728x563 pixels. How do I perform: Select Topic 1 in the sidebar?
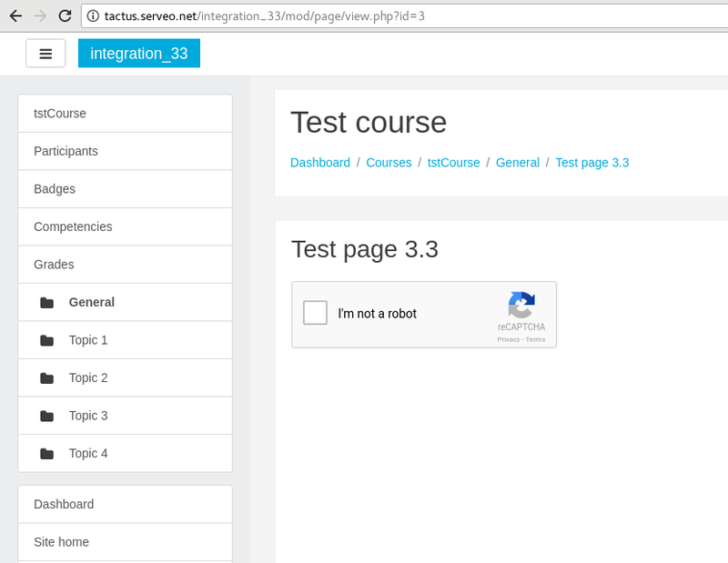(x=125, y=340)
